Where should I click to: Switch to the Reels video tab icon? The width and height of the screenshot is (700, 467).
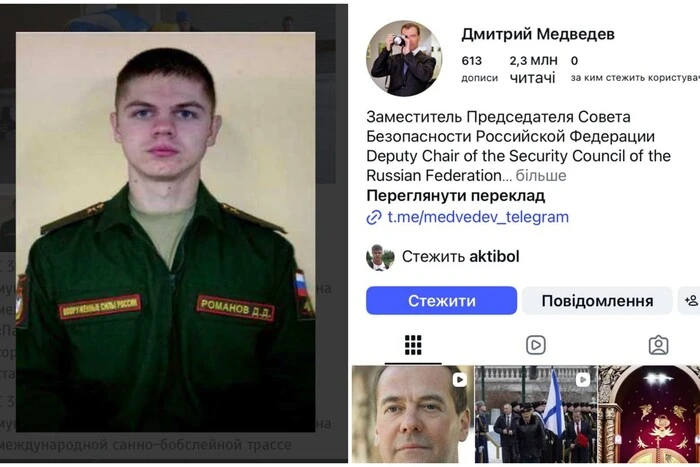[x=536, y=345]
